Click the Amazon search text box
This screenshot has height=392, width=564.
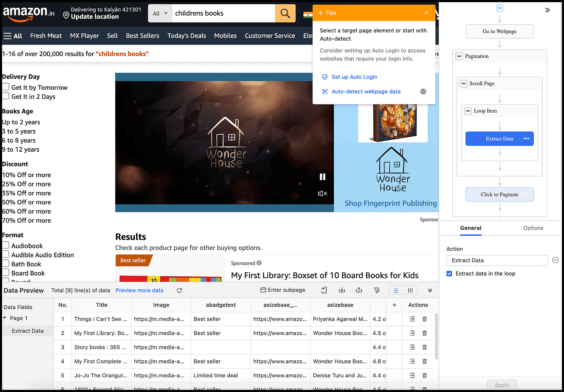[x=224, y=14]
